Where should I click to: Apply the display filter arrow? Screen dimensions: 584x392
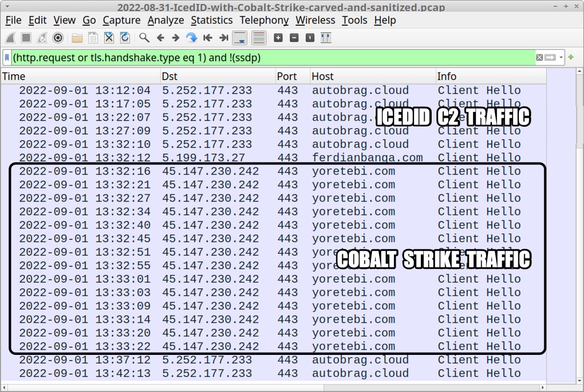[550, 58]
